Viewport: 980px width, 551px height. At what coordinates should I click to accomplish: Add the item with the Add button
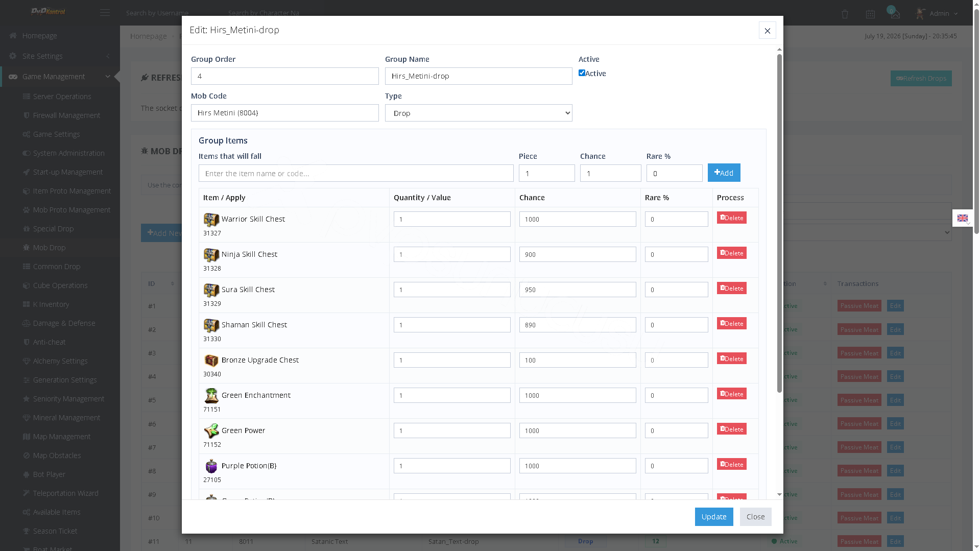point(724,173)
